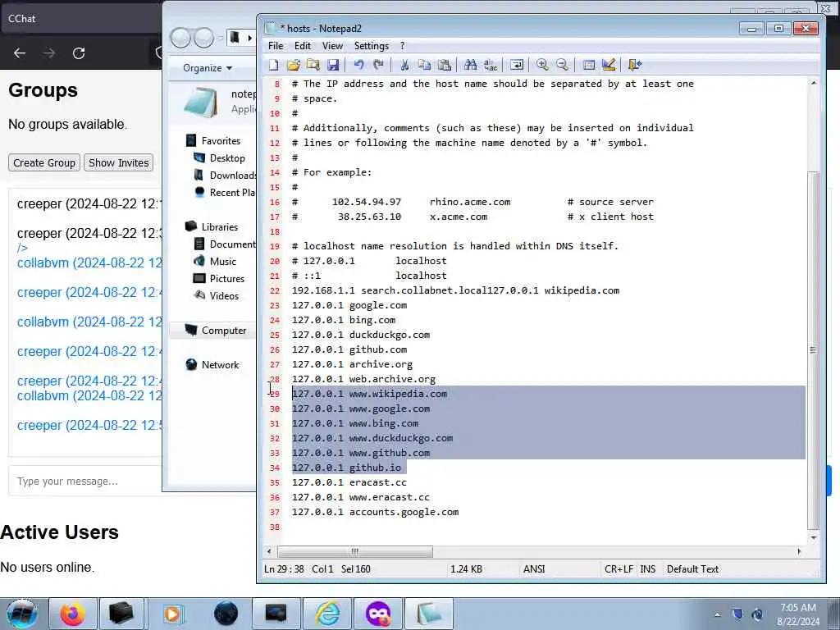The height and width of the screenshot is (630, 840).
Task: Open Internet Explorer from the taskbar
Action: pos(327,614)
